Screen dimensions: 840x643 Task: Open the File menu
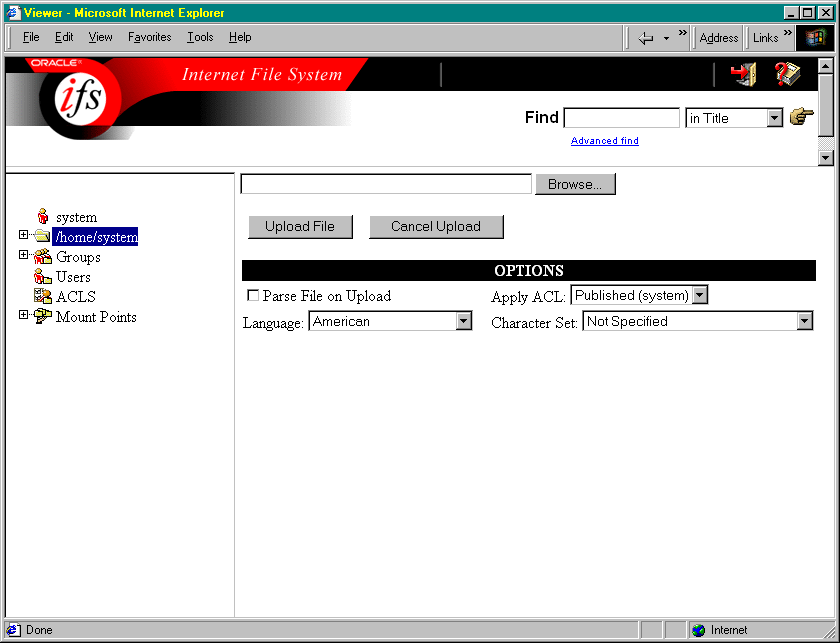[31, 37]
